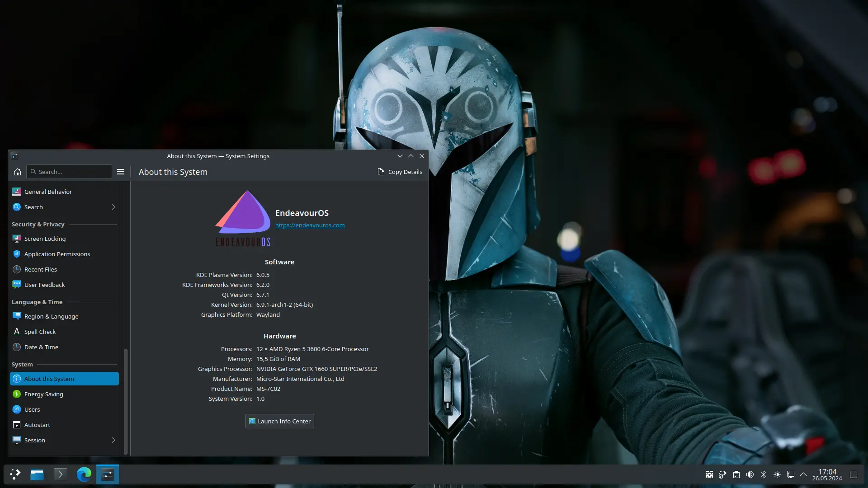Screen dimensions: 868x488
Task: Click the sidebar vertical scrollbar
Action: pyautogui.click(x=126, y=401)
